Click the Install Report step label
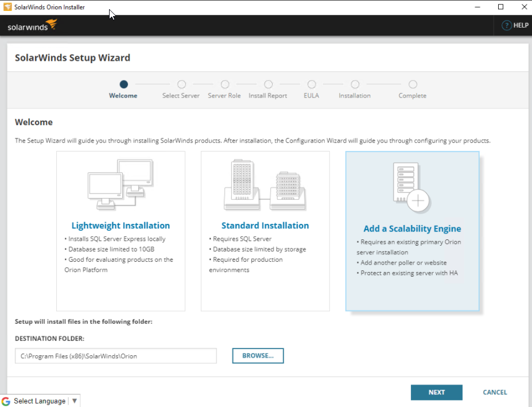532x407 pixels. 267,96
